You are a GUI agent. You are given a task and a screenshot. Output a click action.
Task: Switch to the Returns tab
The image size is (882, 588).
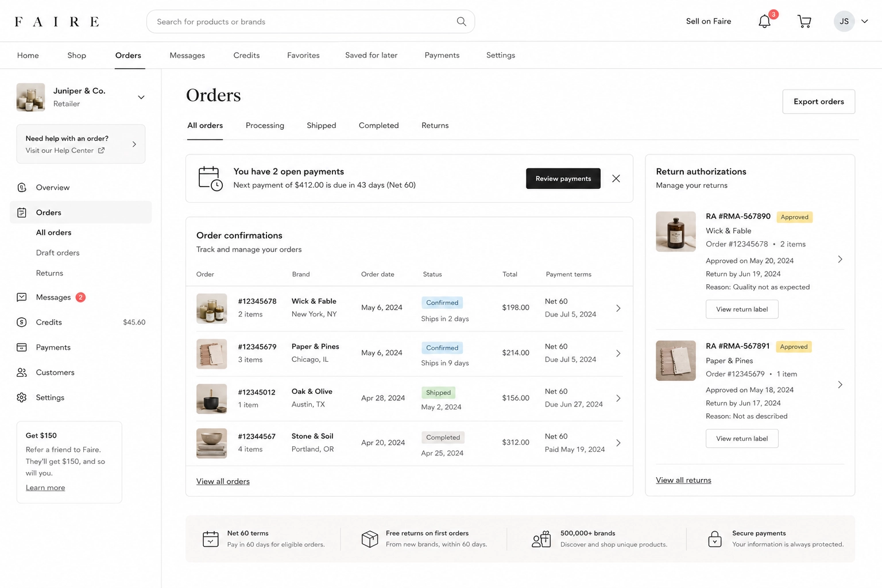point(435,126)
